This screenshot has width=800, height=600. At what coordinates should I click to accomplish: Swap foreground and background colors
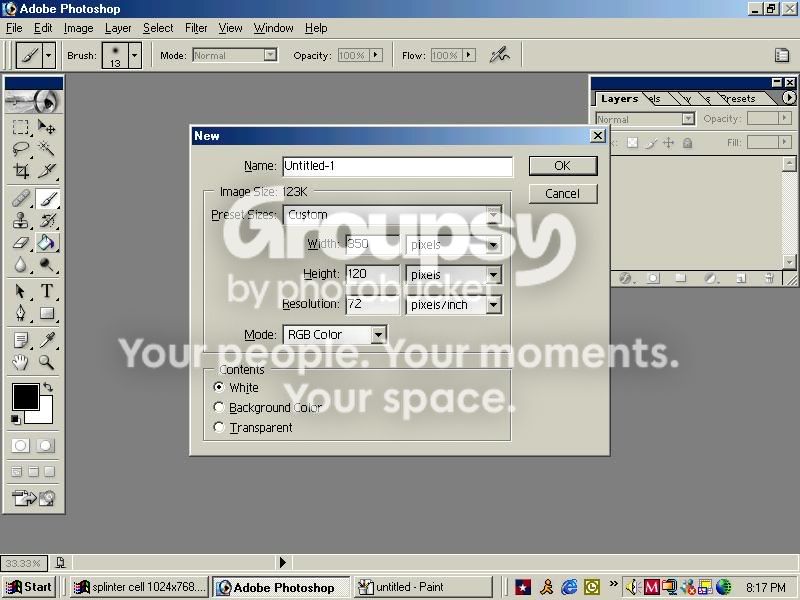coord(48,387)
